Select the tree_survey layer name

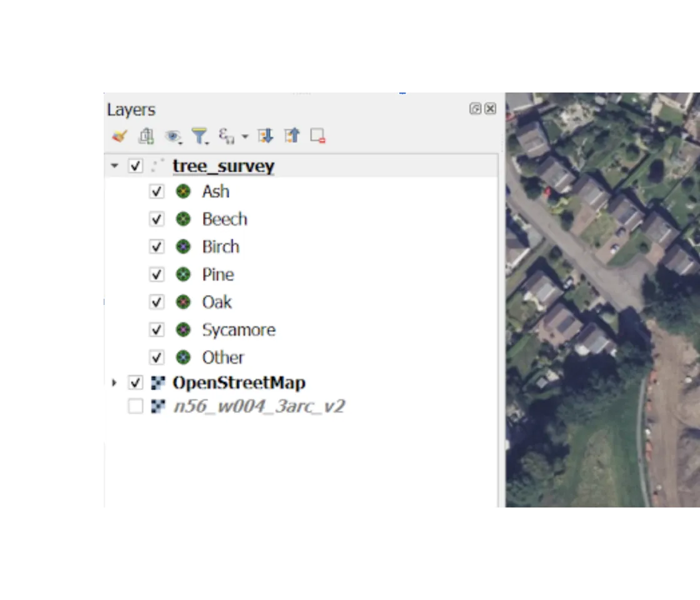(223, 166)
